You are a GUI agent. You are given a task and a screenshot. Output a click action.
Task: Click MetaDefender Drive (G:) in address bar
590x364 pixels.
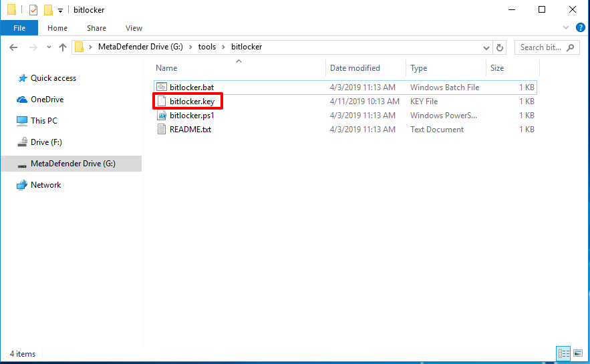(140, 47)
